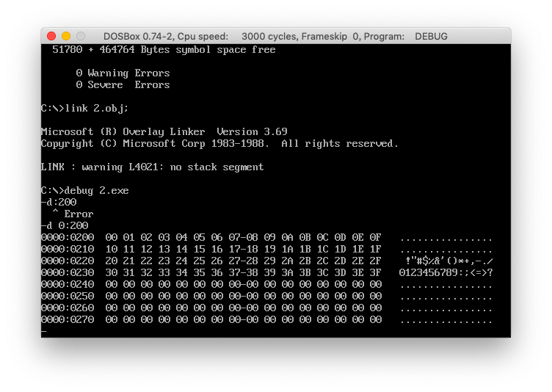Click the address 0000:0210

point(68,249)
